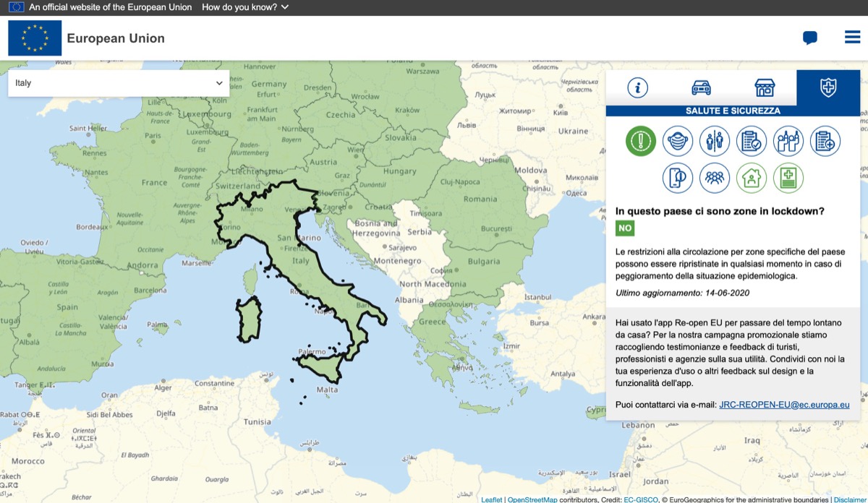Open the OpenStreetMap attribution link
This screenshot has width=868, height=503.
click(532, 499)
